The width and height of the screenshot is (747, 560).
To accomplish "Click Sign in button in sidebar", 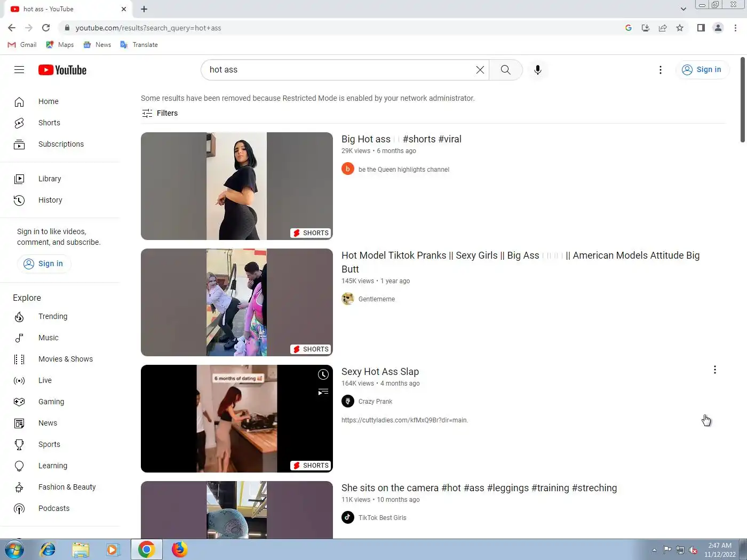I will click(44, 263).
